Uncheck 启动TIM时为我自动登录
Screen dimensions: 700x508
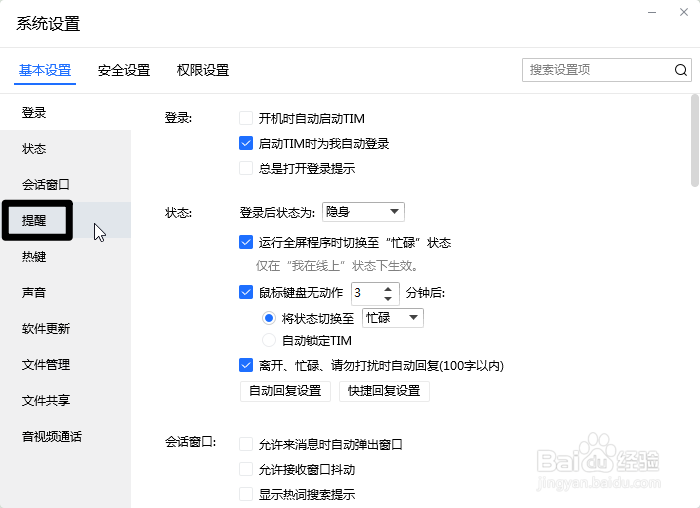(246, 143)
